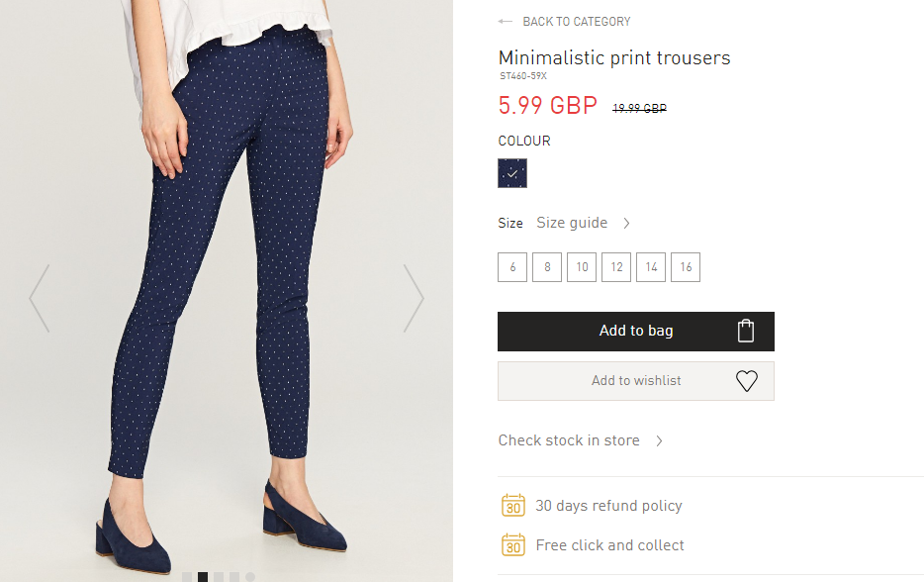The width and height of the screenshot is (924, 582).
Task: Click the Add to wishlist button
Action: point(636,381)
